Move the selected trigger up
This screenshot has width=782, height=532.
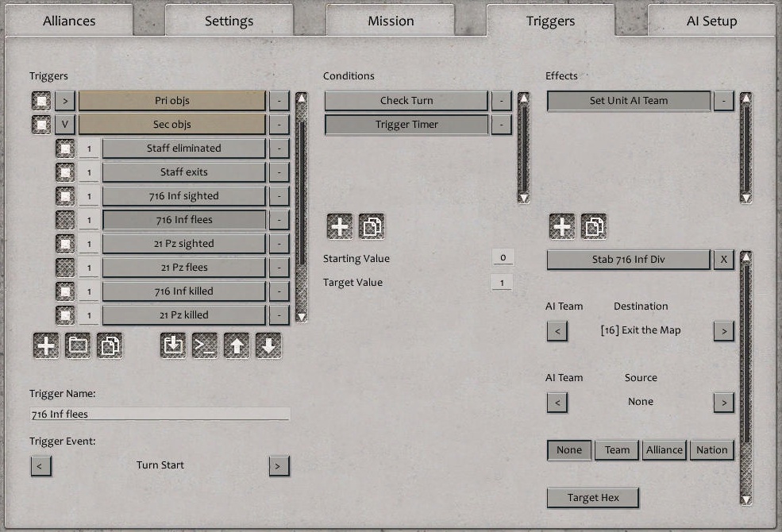[236, 345]
